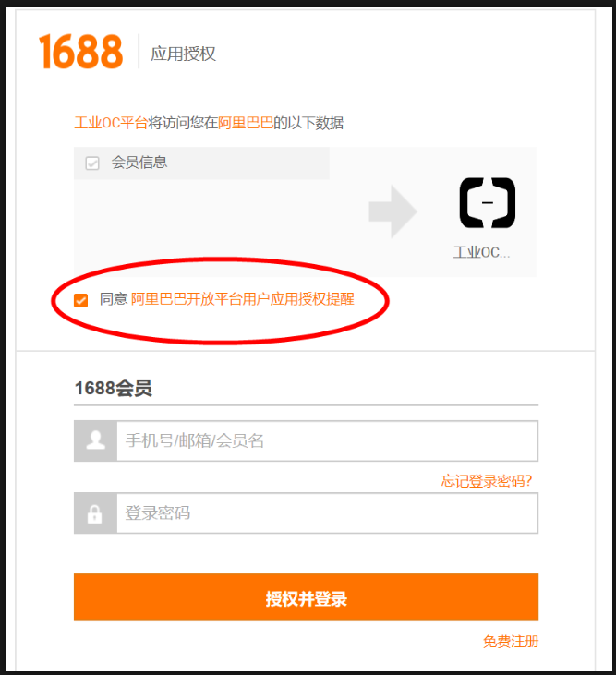
Task: Focus the 登录密码 input field
Action: tap(327, 513)
